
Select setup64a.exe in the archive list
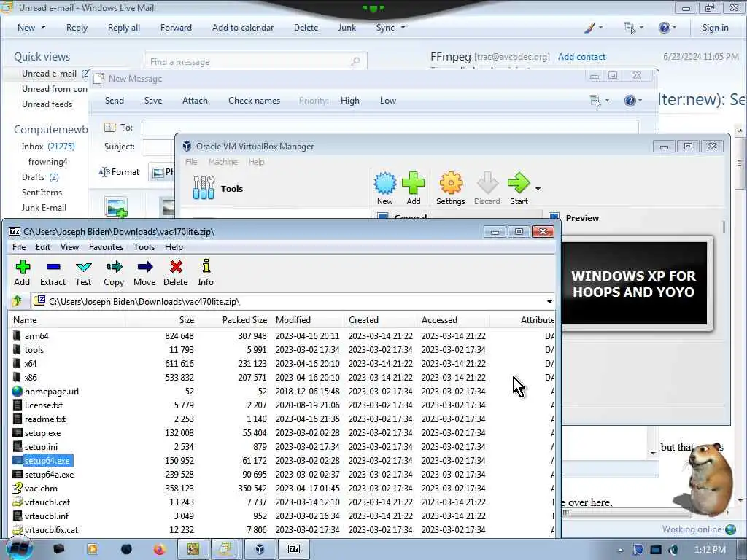[x=281, y=474]
